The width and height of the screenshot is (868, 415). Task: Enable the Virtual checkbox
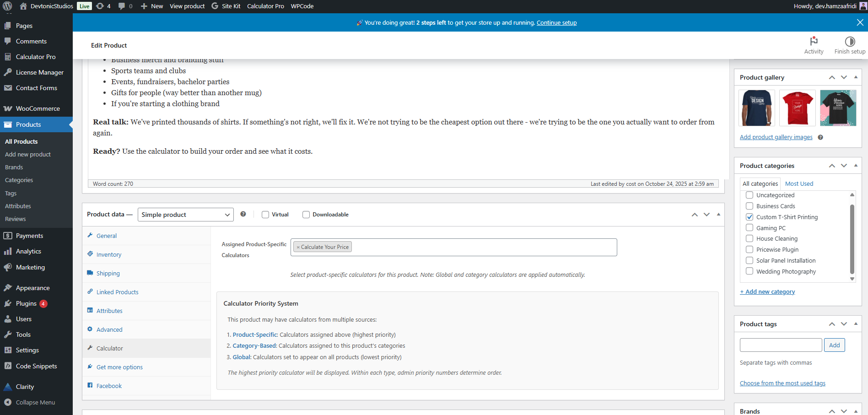click(265, 215)
